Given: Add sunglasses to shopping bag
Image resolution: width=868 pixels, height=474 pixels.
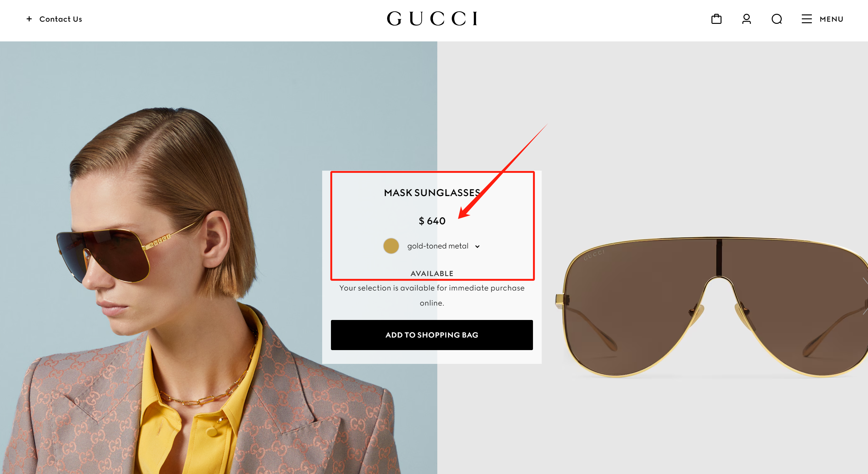Looking at the screenshot, I should (432, 335).
